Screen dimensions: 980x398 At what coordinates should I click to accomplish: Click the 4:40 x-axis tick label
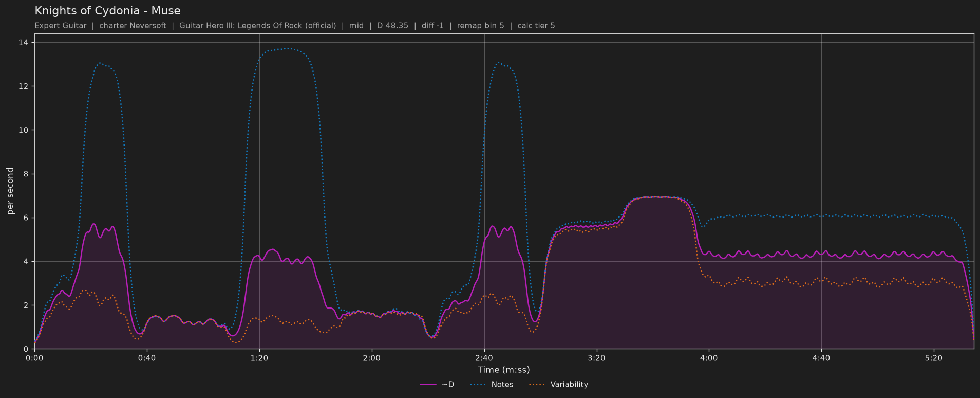pyautogui.click(x=821, y=358)
